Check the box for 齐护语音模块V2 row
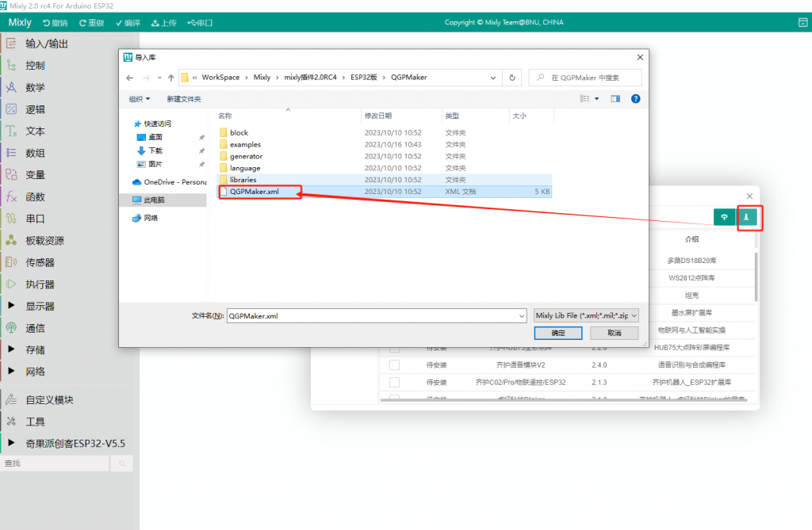This screenshot has width=812, height=530. [x=395, y=365]
